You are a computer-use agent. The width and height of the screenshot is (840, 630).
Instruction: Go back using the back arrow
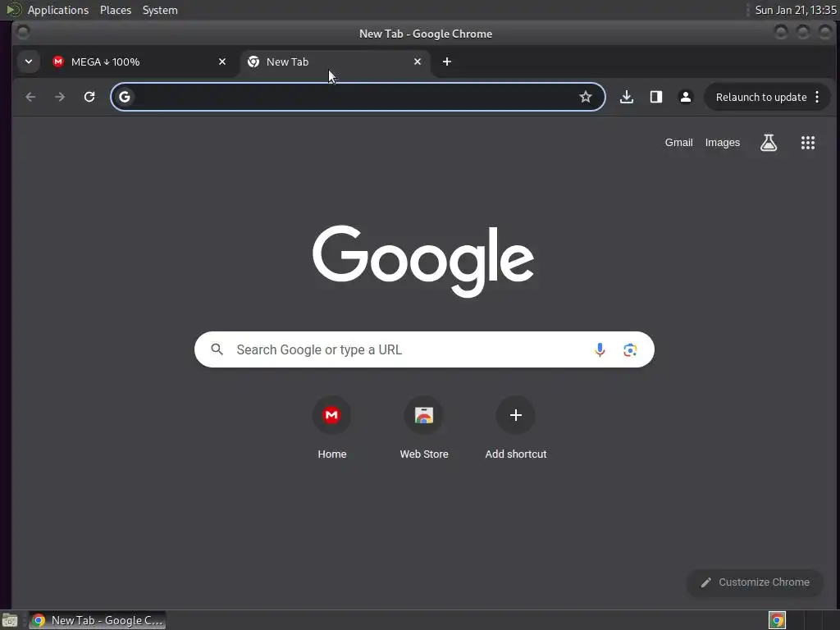click(x=30, y=97)
